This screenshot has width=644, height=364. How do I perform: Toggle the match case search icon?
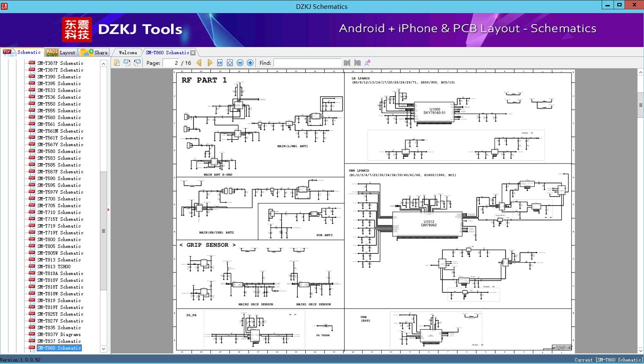tap(368, 63)
